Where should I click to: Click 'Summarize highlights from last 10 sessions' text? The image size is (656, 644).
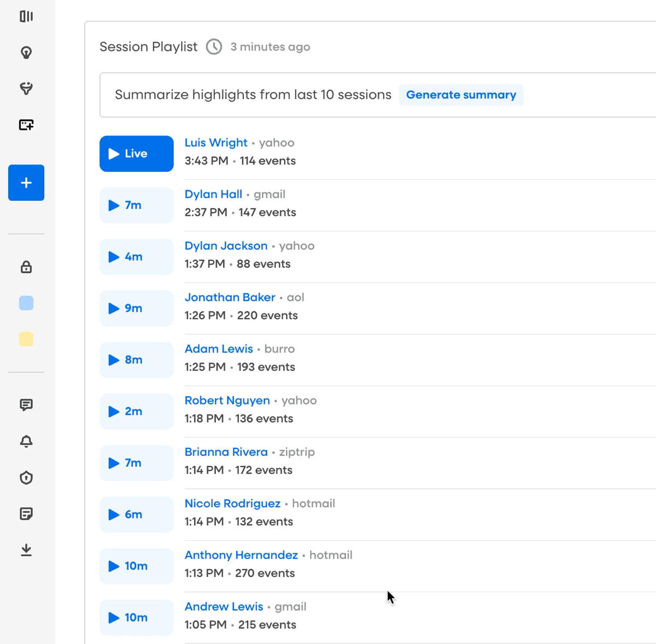(x=253, y=95)
